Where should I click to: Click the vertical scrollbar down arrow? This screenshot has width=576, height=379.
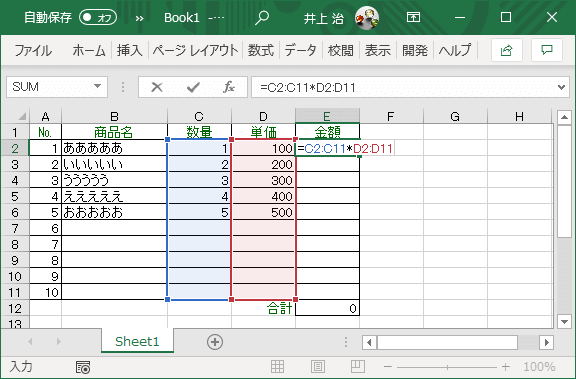[564, 322]
